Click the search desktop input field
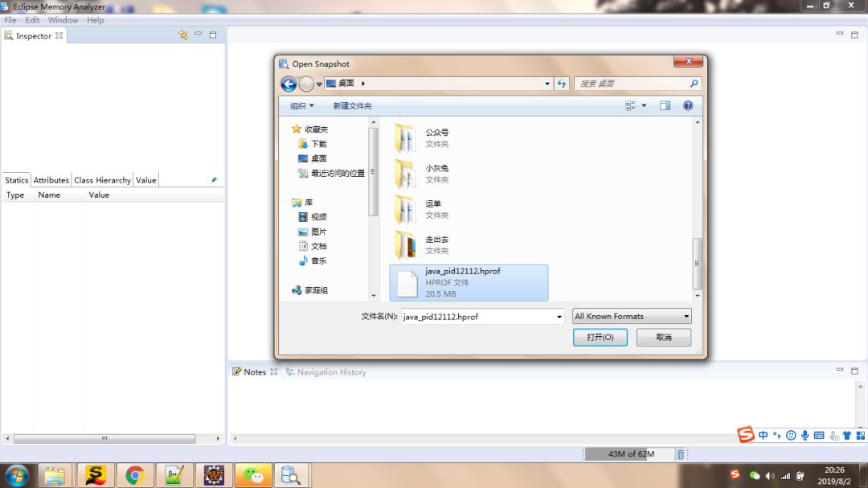 (631, 84)
